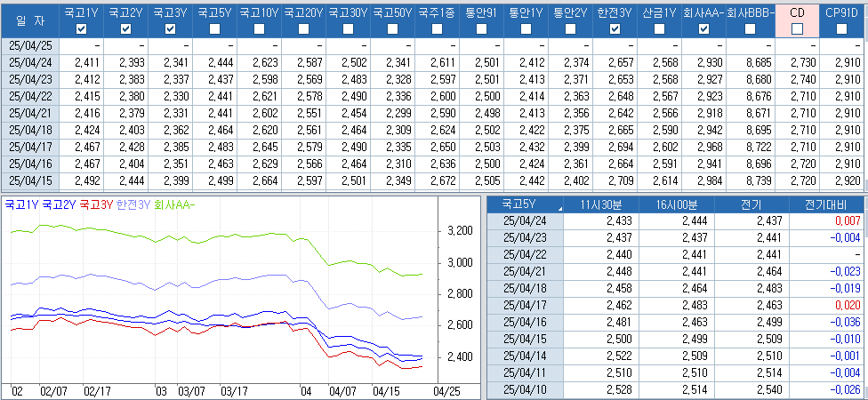Click the 회사AA- legend label in chart
Screen dimensions: 868x400
point(174,204)
